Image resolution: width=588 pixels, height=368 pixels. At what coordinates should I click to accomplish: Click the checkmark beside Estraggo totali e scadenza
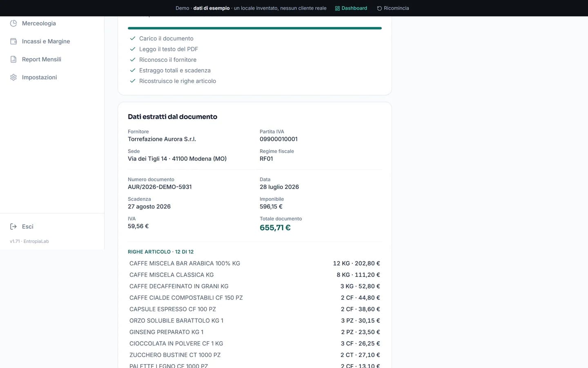pos(133,70)
